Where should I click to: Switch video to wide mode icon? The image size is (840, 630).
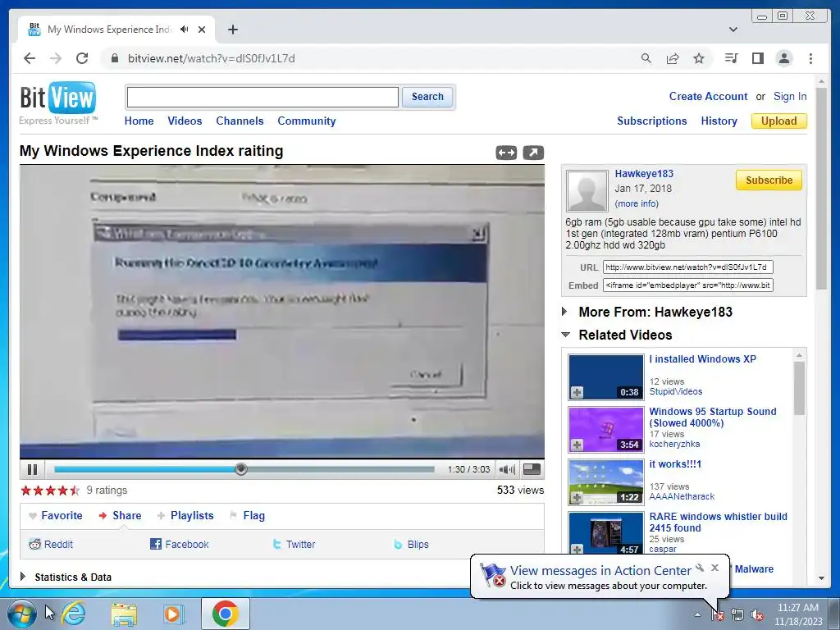pyautogui.click(x=506, y=153)
